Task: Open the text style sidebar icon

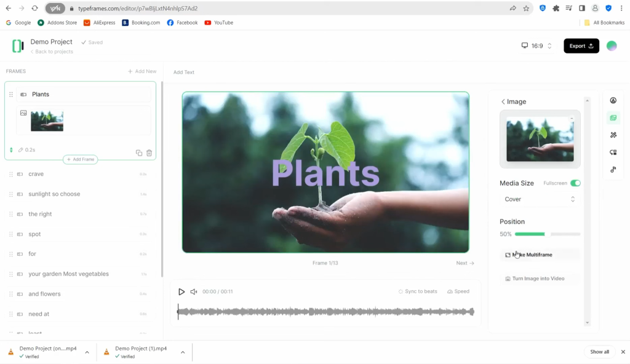Action: pyautogui.click(x=613, y=100)
